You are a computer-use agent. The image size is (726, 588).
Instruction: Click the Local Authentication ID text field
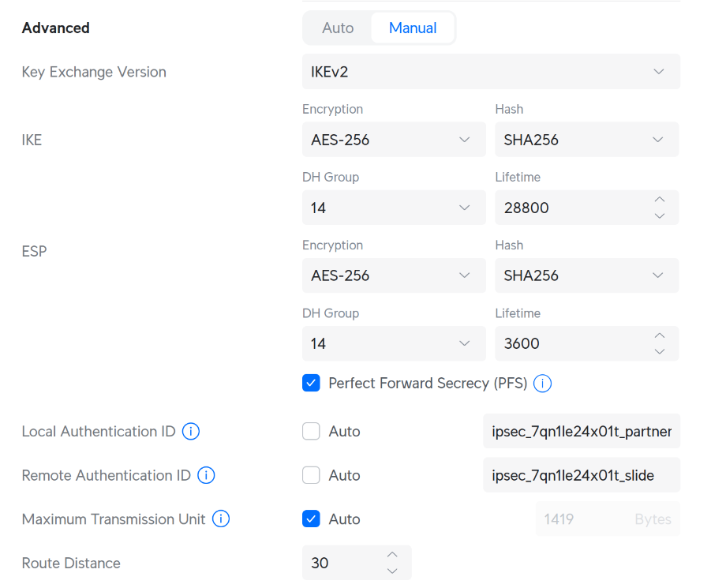(x=582, y=432)
